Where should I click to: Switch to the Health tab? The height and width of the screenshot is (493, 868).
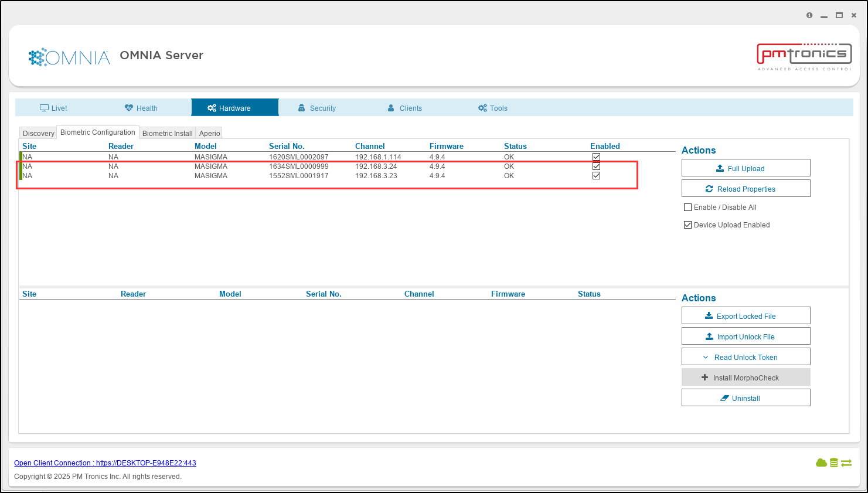click(x=141, y=108)
